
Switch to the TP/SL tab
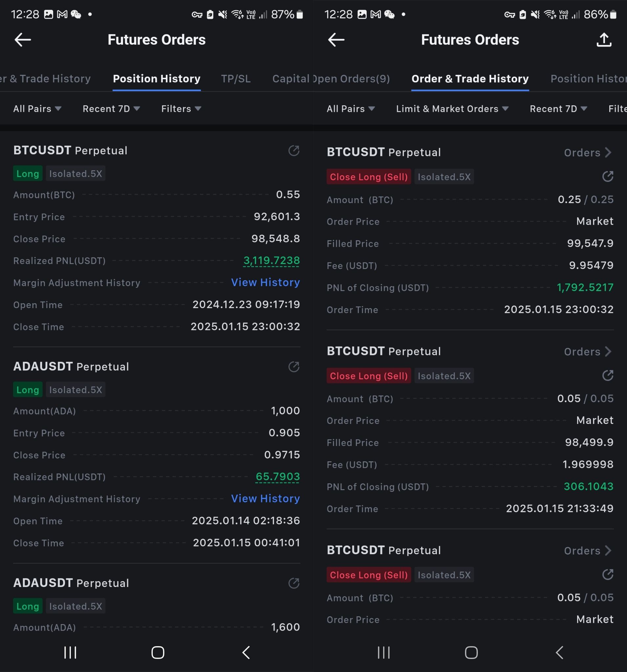click(x=236, y=79)
